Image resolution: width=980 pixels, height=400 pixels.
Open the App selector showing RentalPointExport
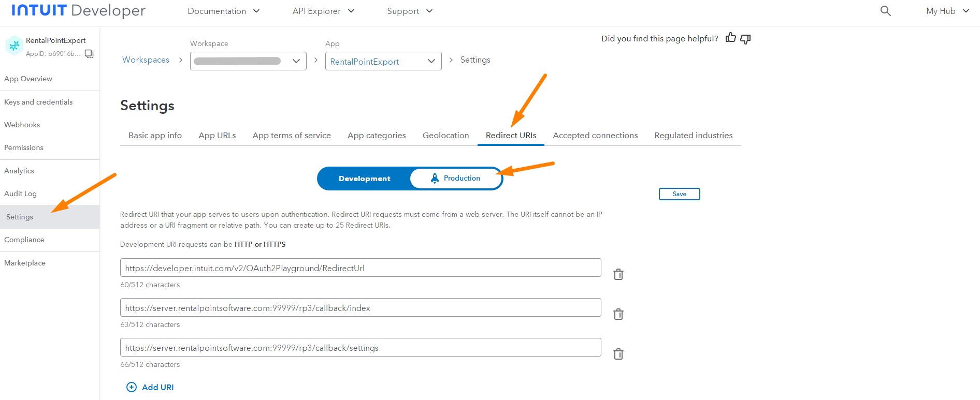click(383, 61)
